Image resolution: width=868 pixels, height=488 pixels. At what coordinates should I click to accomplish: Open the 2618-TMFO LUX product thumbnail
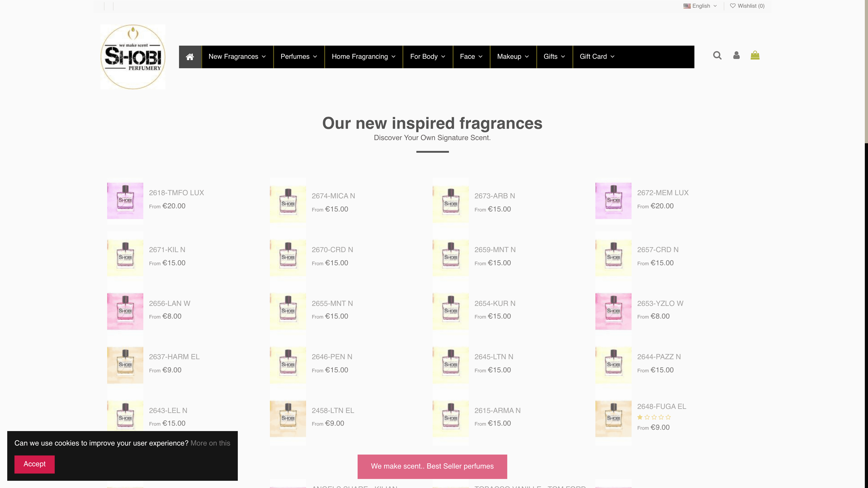(x=125, y=200)
